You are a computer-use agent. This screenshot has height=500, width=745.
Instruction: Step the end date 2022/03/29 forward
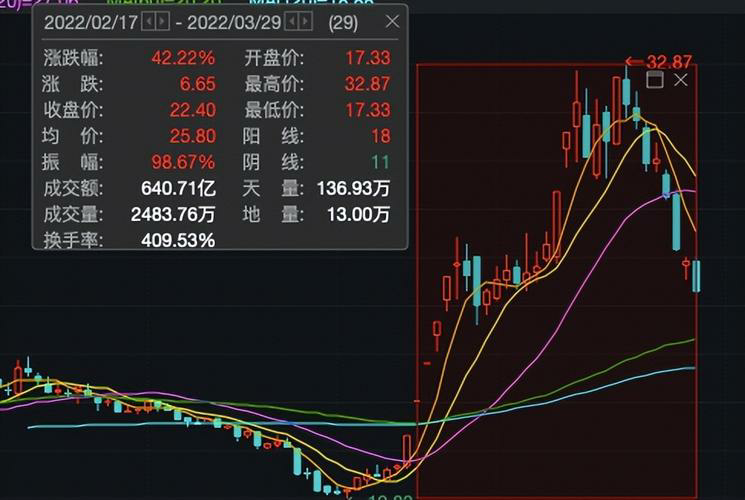point(306,21)
